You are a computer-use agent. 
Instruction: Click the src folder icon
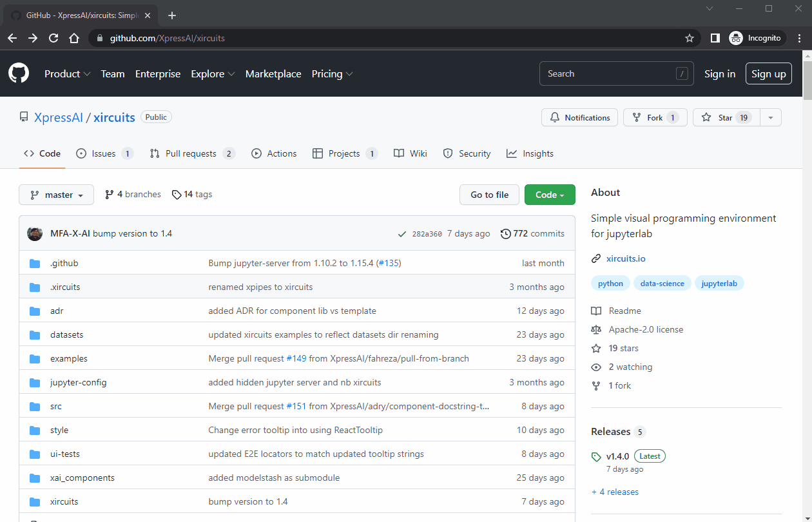[35, 406]
